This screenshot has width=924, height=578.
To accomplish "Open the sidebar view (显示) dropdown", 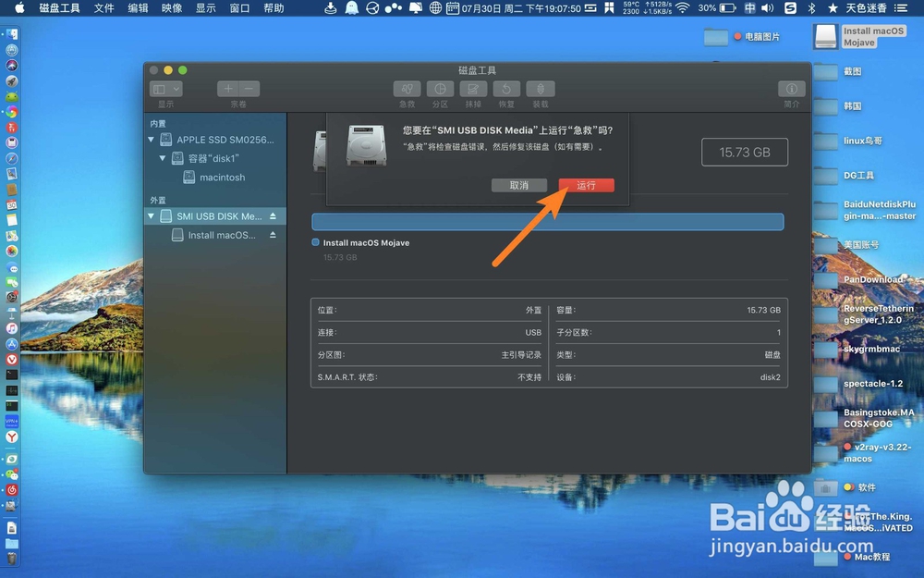I will click(165, 89).
